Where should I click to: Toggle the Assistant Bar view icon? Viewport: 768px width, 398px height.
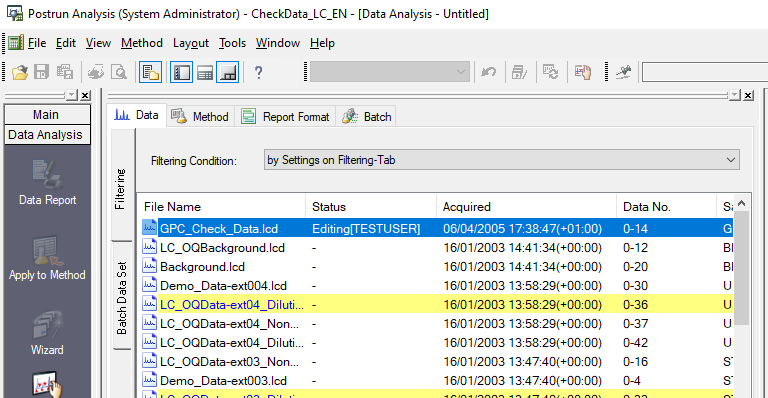[x=181, y=72]
